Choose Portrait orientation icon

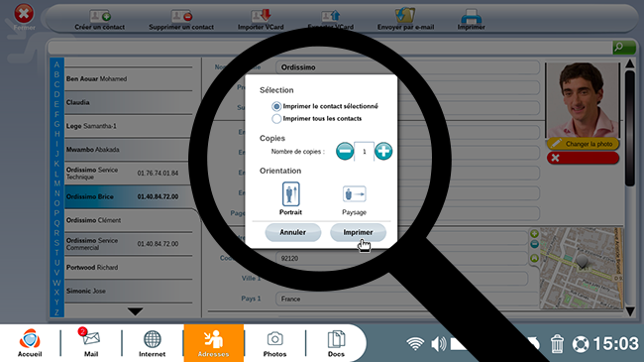coord(290,193)
